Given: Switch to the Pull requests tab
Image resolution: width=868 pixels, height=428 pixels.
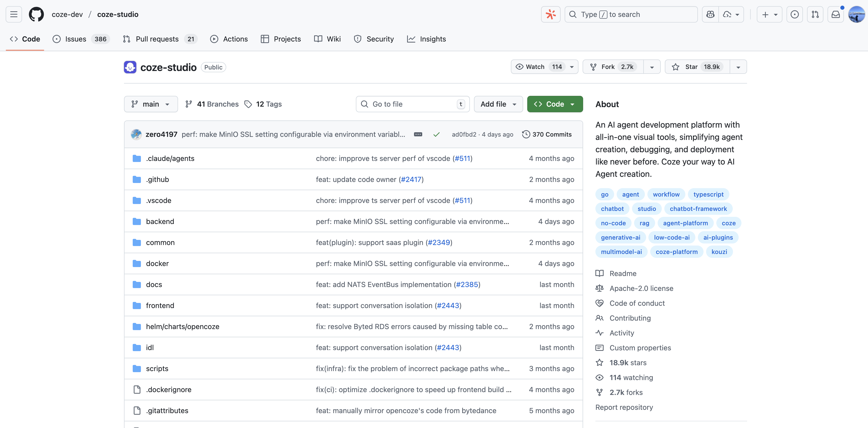Looking at the screenshot, I should tap(157, 39).
